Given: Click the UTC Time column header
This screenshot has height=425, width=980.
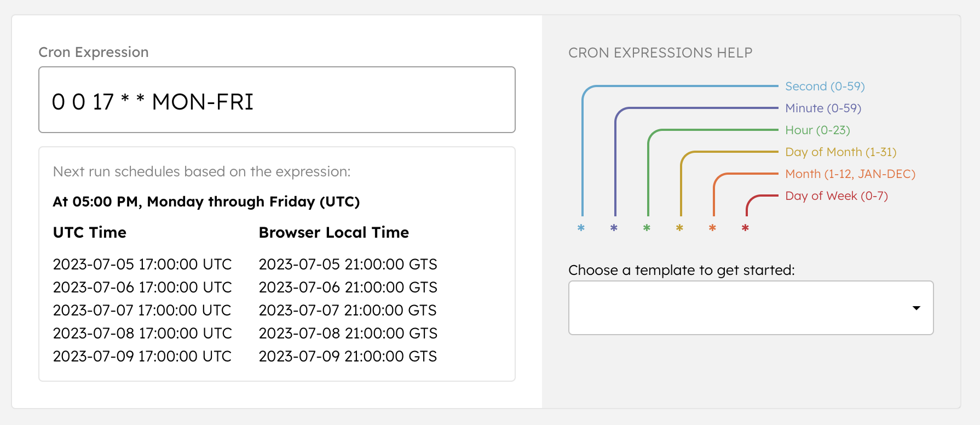Looking at the screenshot, I should 89,232.
